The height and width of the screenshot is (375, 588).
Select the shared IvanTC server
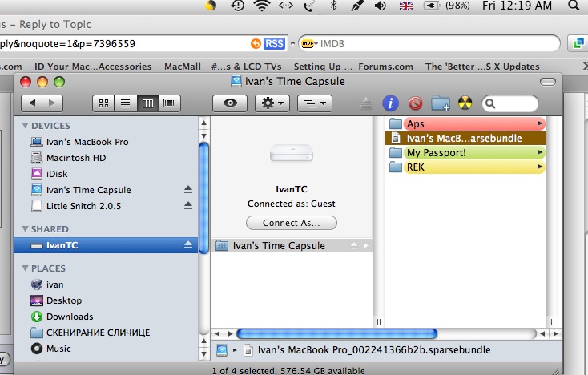coord(106,245)
